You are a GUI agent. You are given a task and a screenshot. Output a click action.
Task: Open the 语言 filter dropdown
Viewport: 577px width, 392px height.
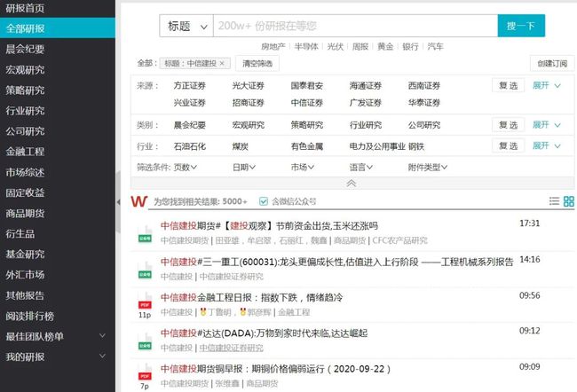point(361,168)
